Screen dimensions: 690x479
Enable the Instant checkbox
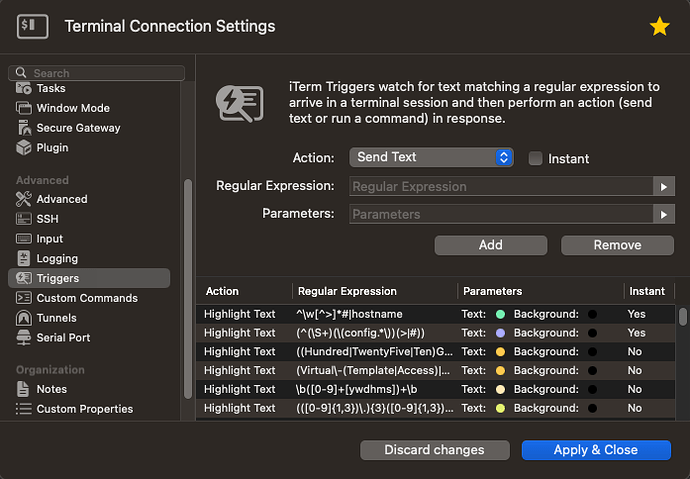pos(536,158)
